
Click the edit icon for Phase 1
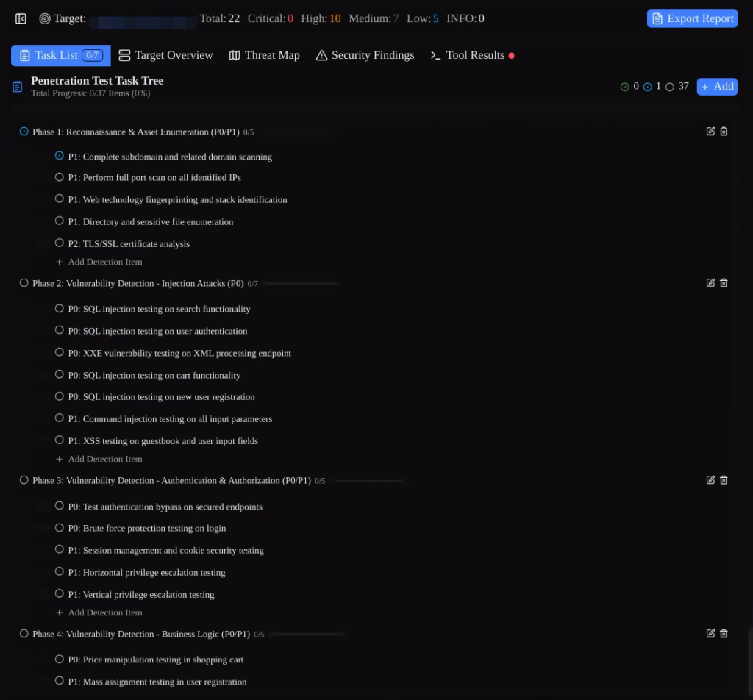(710, 132)
